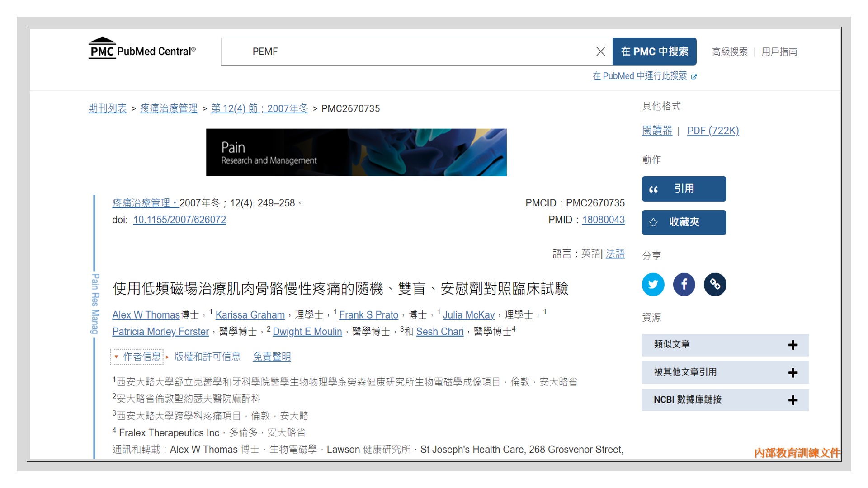Screen dimensions: 868x488
Task: Share article on Facebook
Action: [684, 284]
